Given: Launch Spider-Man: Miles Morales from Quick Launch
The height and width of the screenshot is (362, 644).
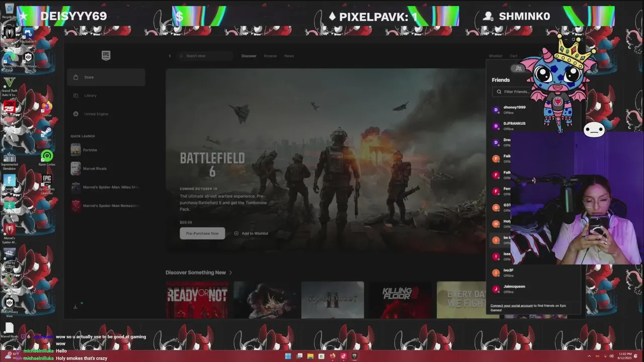Looking at the screenshot, I should tap(105, 187).
